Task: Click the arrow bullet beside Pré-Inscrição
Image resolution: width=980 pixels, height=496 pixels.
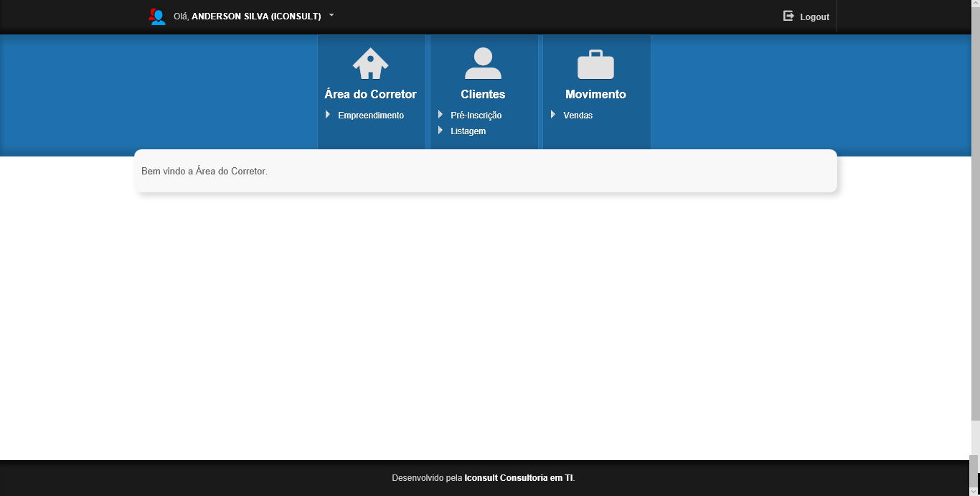Action: pyautogui.click(x=440, y=115)
